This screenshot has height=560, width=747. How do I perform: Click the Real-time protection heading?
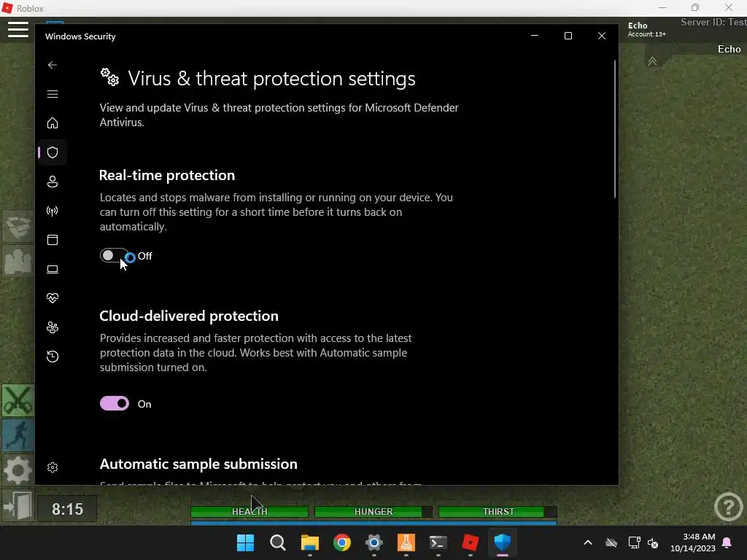tap(167, 175)
